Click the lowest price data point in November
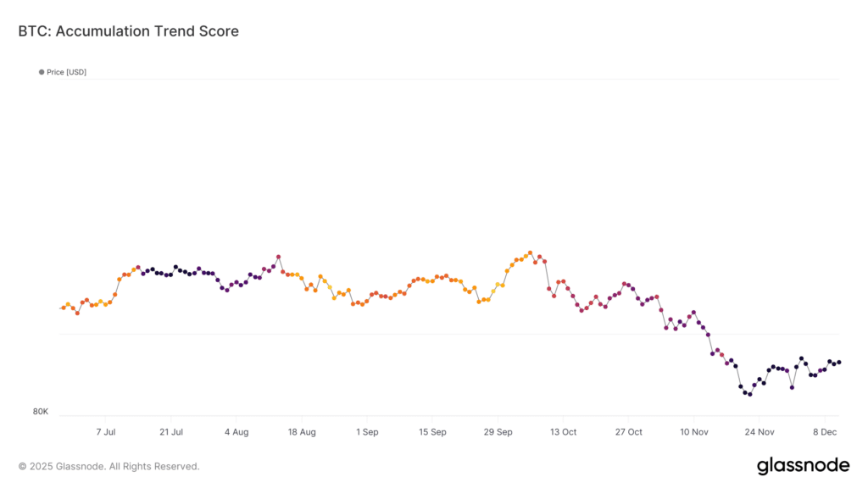The image size is (868, 488). tap(749, 394)
